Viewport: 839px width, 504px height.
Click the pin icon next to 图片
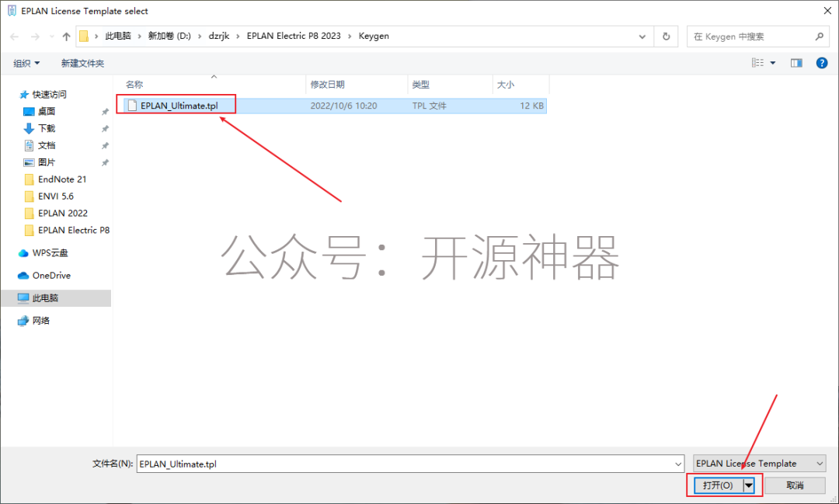click(x=105, y=162)
